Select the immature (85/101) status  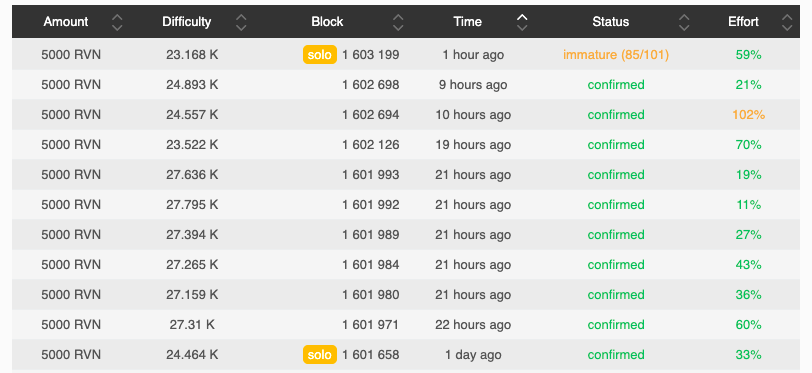(x=616, y=54)
